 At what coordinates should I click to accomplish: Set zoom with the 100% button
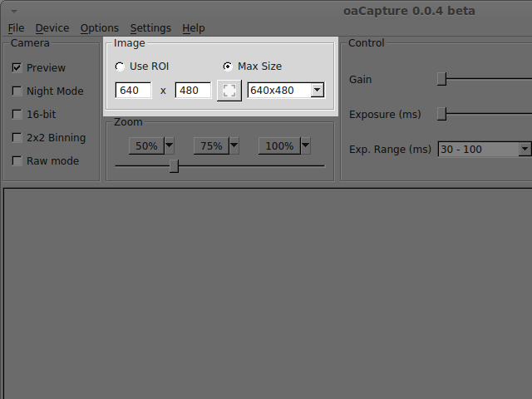[279, 146]
